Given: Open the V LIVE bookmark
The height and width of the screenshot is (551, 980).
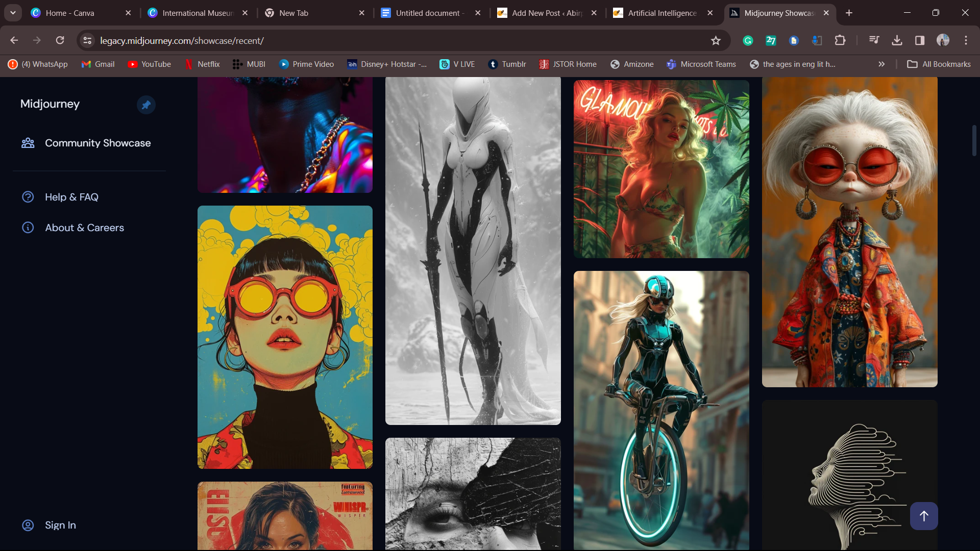Looking at the screenshot, I should pos(457,64).
